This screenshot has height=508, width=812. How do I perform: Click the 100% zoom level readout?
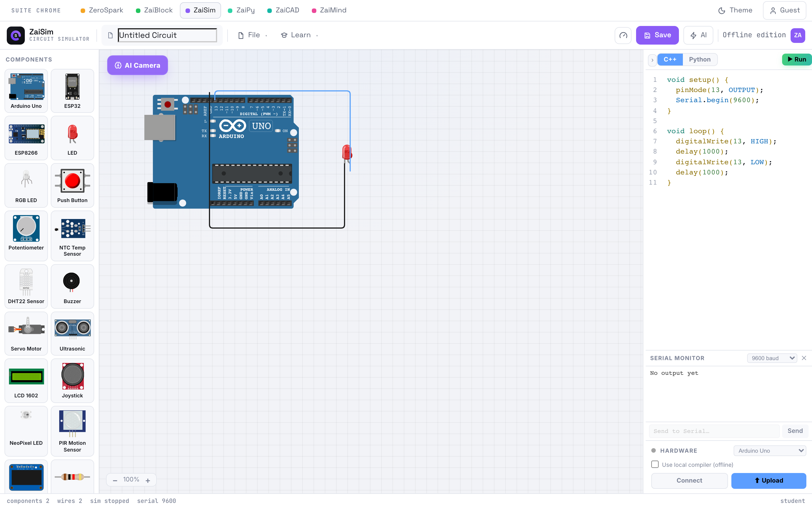[x=131, y=479]
